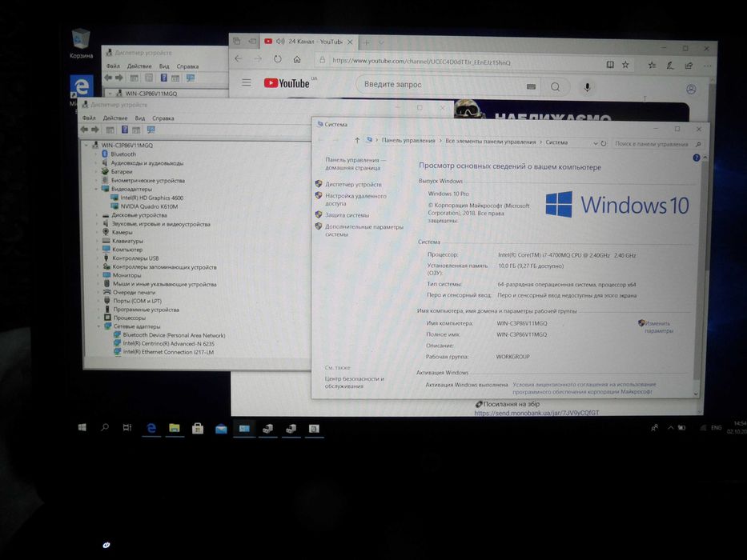Click the Add notes pen icon in Edge
Image resolution: width=747 pixels, height=560 pixels.
click(x=670, y=66)
